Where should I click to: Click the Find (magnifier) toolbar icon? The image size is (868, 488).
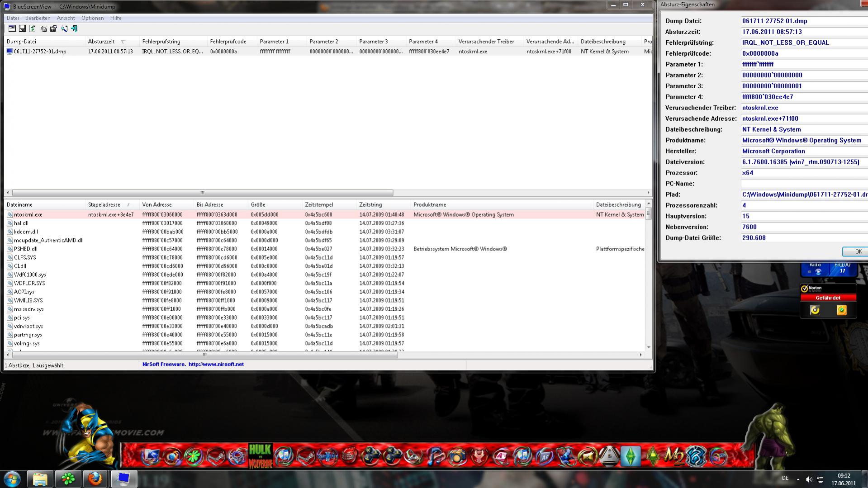pos(64,28)
